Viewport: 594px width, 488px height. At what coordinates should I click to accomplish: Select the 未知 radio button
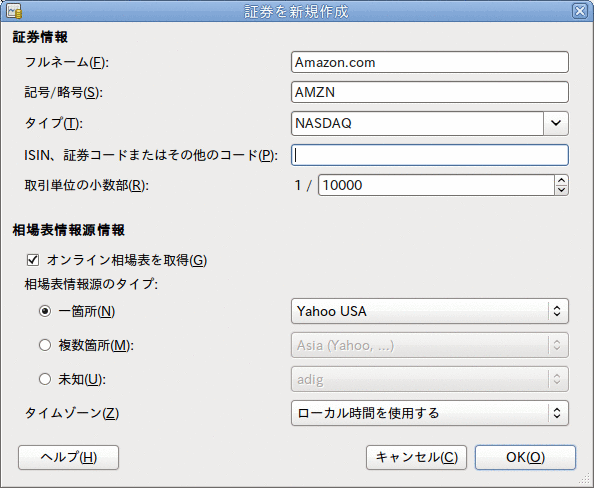point(45,379)
